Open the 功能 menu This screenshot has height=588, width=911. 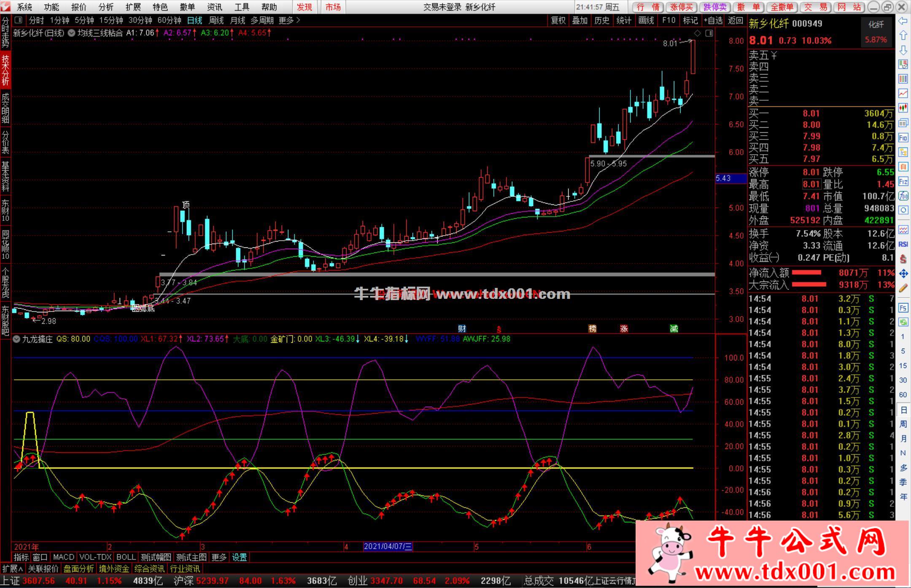(52, 7)
